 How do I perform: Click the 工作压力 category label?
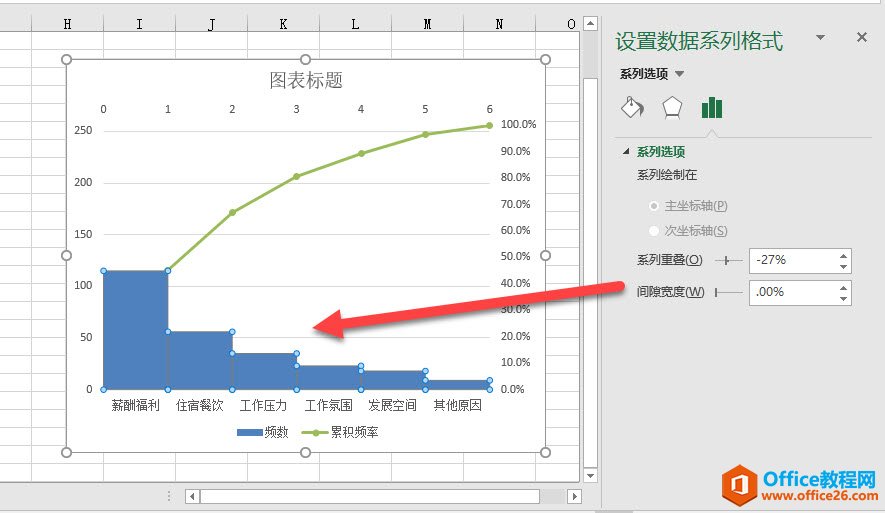click(264, 405)
